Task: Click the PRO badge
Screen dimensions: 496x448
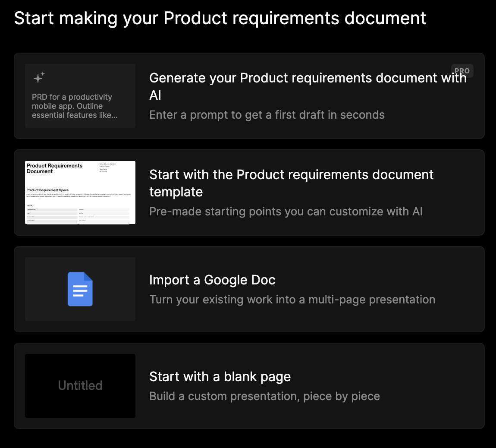Action: [462, 71]
